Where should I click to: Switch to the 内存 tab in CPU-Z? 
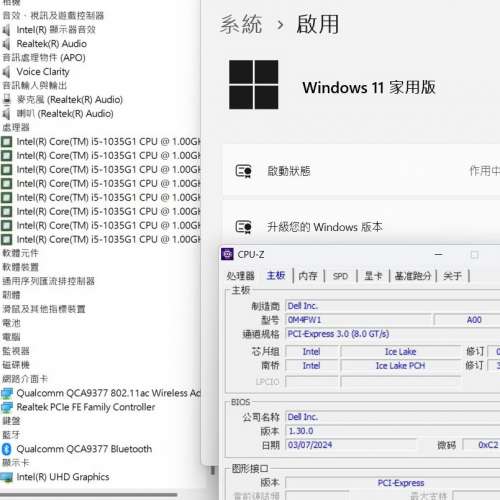(x=308, y=276)
